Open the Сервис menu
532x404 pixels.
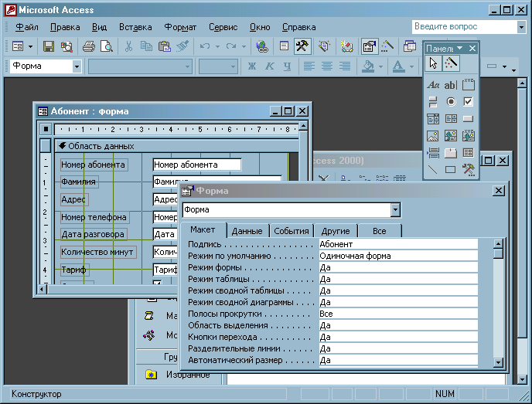pyautogui.click(x=223, y=27)
